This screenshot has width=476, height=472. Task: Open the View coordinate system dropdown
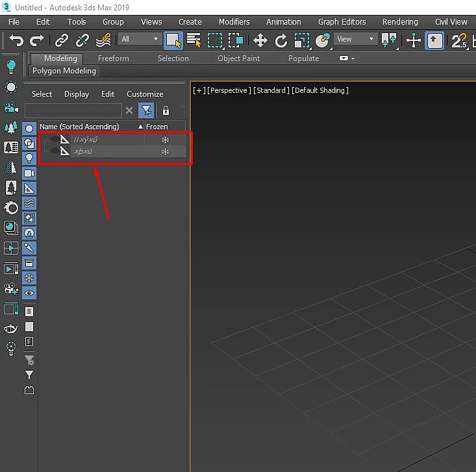(355, 39)
